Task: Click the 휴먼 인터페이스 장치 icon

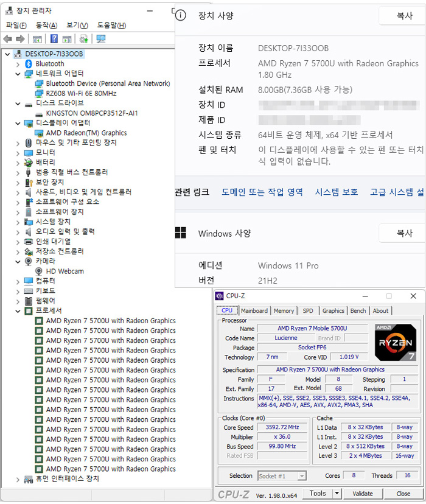Action: pyautogui.click(x=29, y=480)
